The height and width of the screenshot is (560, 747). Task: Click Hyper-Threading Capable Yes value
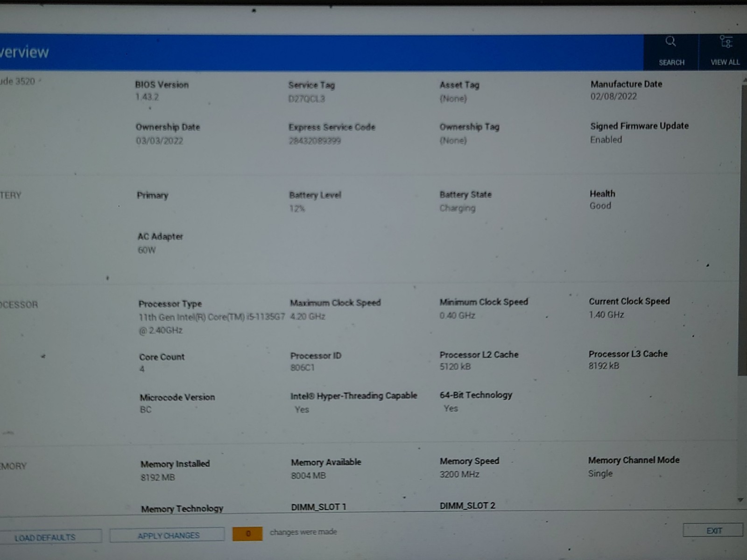point(302,409)
